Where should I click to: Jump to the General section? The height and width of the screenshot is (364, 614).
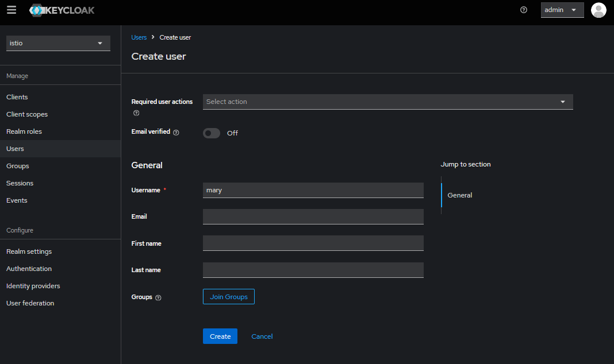pos(460,195)
